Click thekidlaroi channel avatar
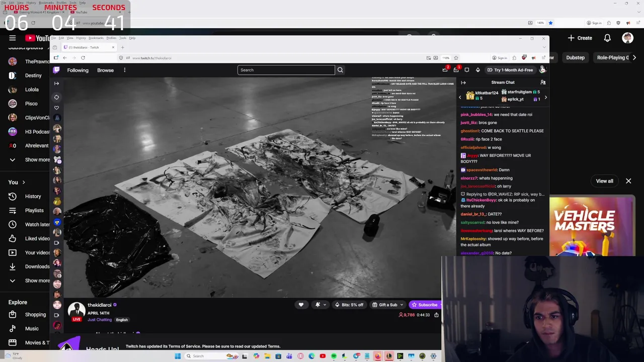The width and height of the screenshot is (644, 362). [76, 310]
